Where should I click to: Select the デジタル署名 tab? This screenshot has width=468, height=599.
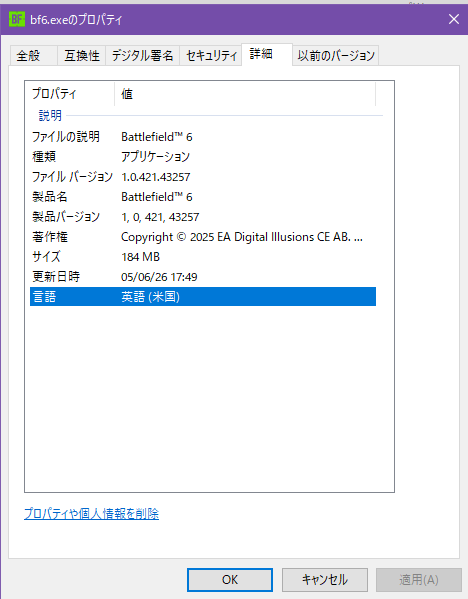(x=142, y=56)
